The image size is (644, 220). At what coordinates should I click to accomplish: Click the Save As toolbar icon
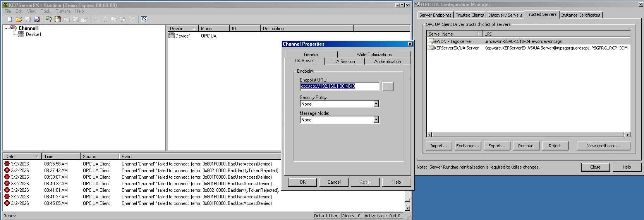(x=37, y=19)
